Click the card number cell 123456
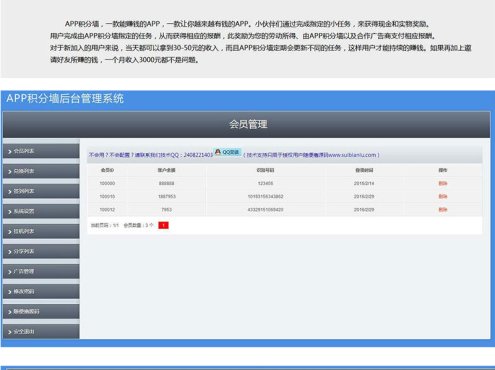The image size is (495, 370). click(265, 183)
